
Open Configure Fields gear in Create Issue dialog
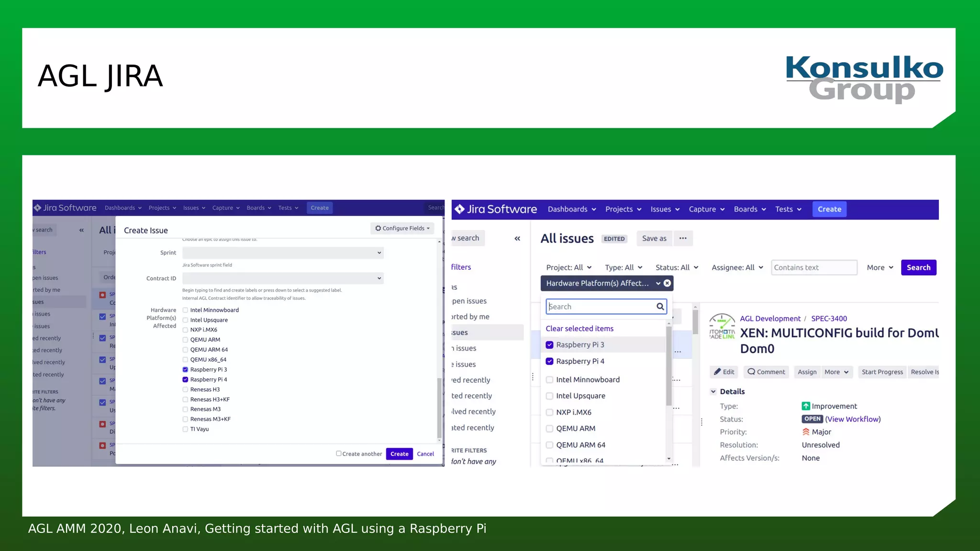[x=402, y=228]
